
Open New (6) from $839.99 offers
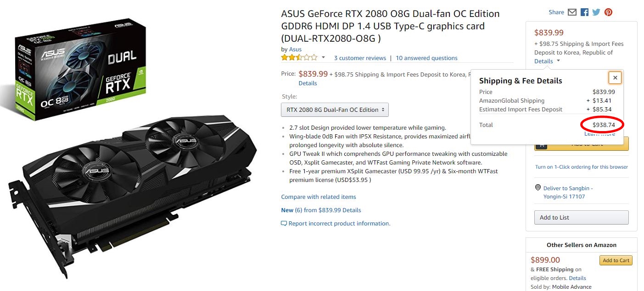[321, 210]
